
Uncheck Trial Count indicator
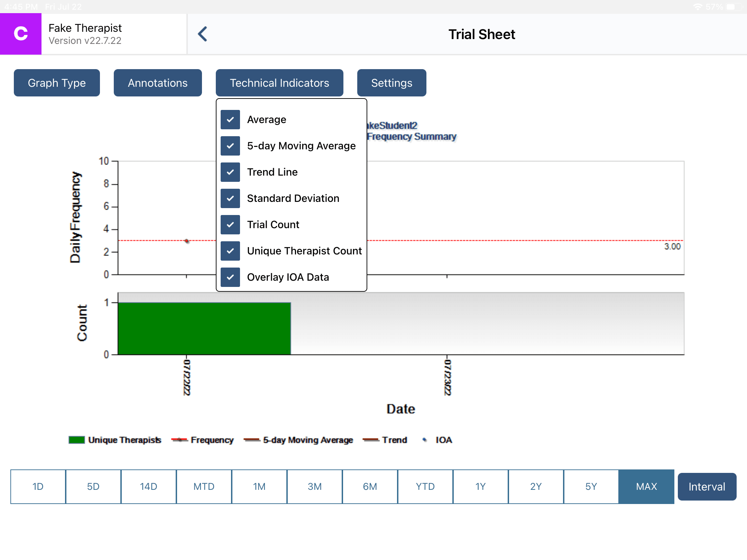(230, 225)
